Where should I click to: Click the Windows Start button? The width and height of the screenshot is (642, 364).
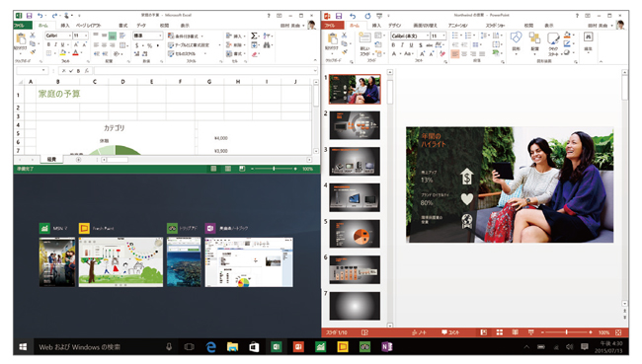point(23,347)
